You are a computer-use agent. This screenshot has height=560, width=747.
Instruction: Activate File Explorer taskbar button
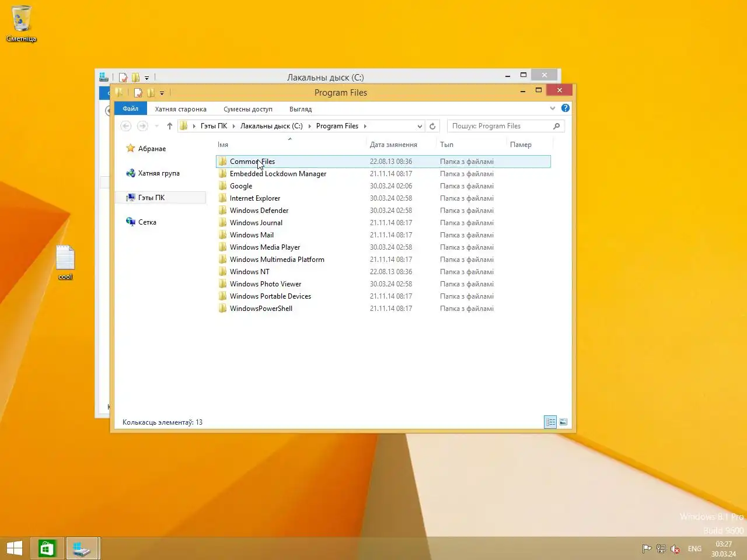tap(82, 548)
